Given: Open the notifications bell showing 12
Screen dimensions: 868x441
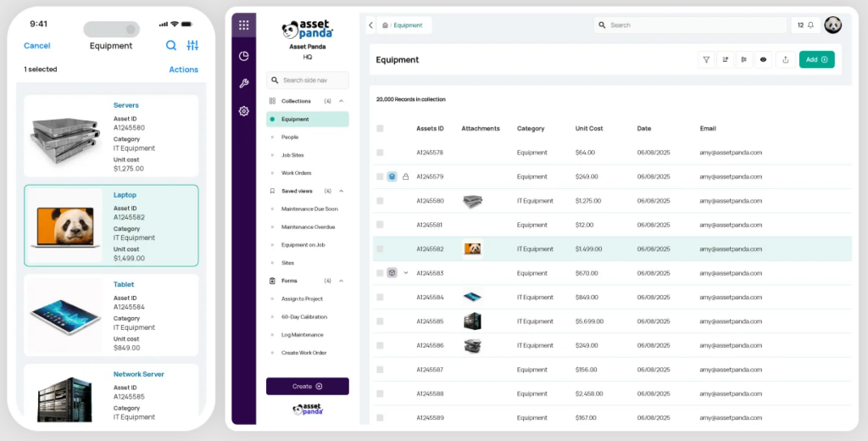Looking at the screenshot, I should click(804, 25).
